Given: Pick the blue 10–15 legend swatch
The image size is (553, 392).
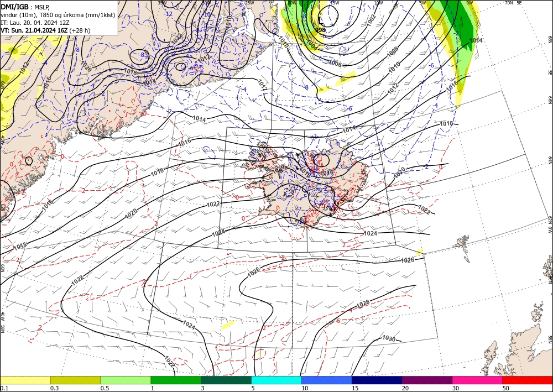Looking at the screenshot, I should (x=327, y=380).
